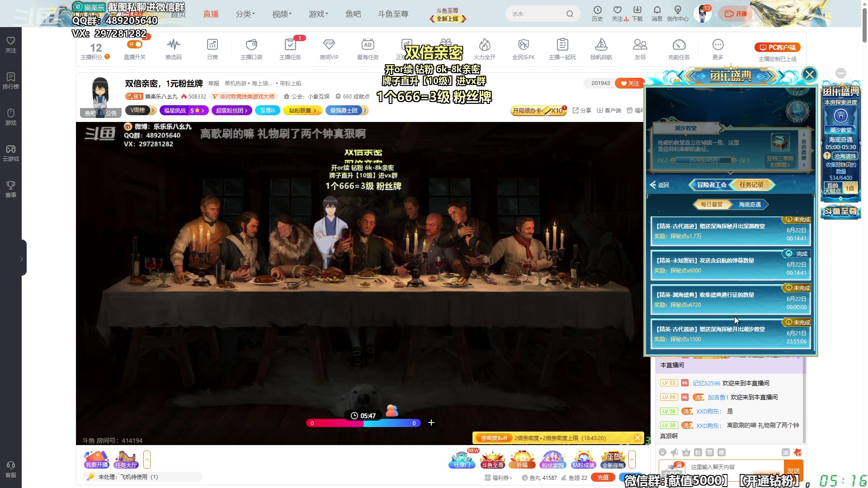This screenshot has width=868, height=488.
Task: Click the chat input field
Action: [735, 467]
